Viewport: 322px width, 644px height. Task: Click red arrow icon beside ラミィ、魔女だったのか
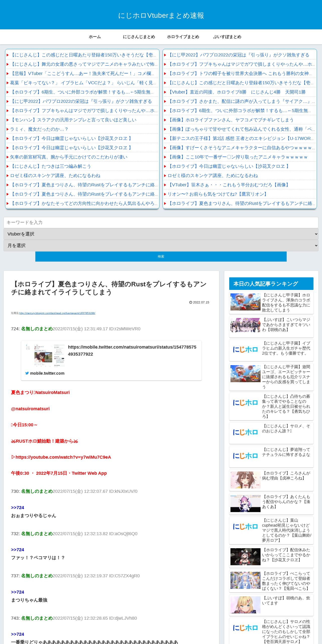click(8, 129)
